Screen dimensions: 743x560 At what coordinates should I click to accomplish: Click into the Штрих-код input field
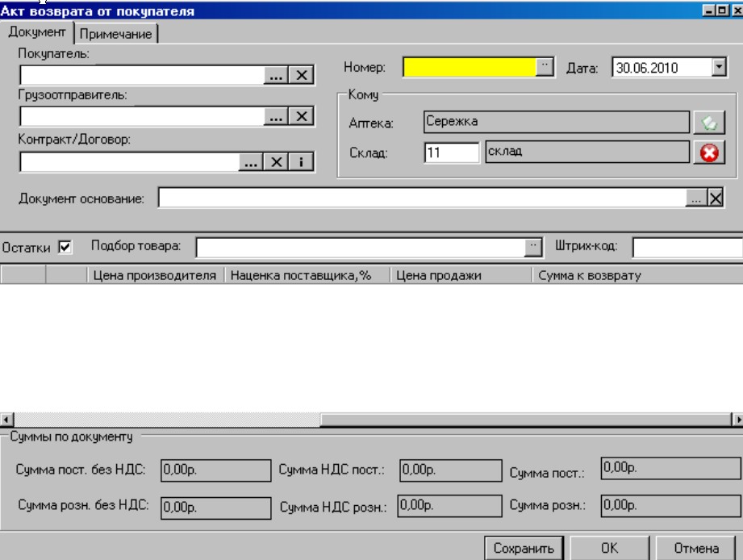click(687, 247)
